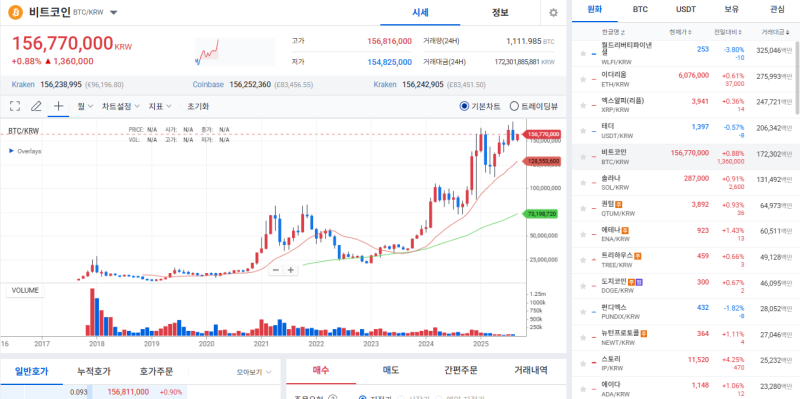
Task: Click the Bitcoin logo icon
Action: pos(16,12)
